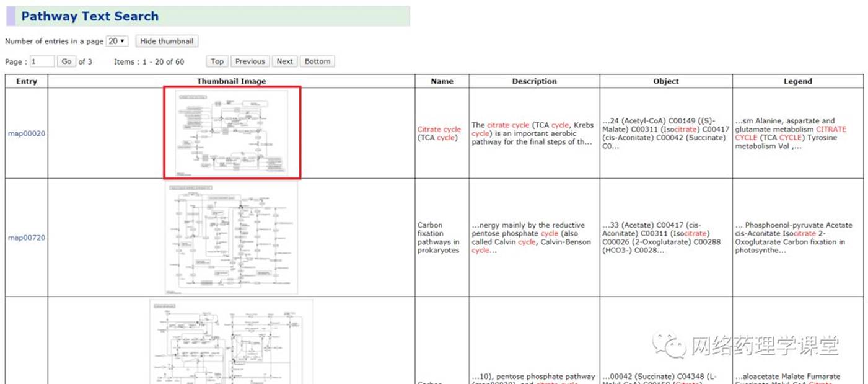This screenshot has width=868, height=384.
Task: Go to the Next page
Action: [285, 61]
